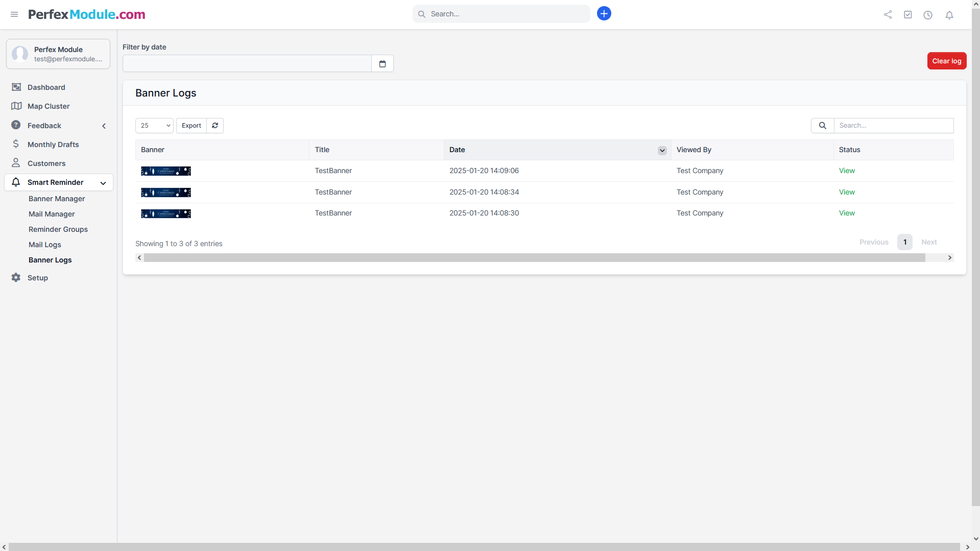Open the timesheet clock icon
Screen dimensions: 980x551
928,15
